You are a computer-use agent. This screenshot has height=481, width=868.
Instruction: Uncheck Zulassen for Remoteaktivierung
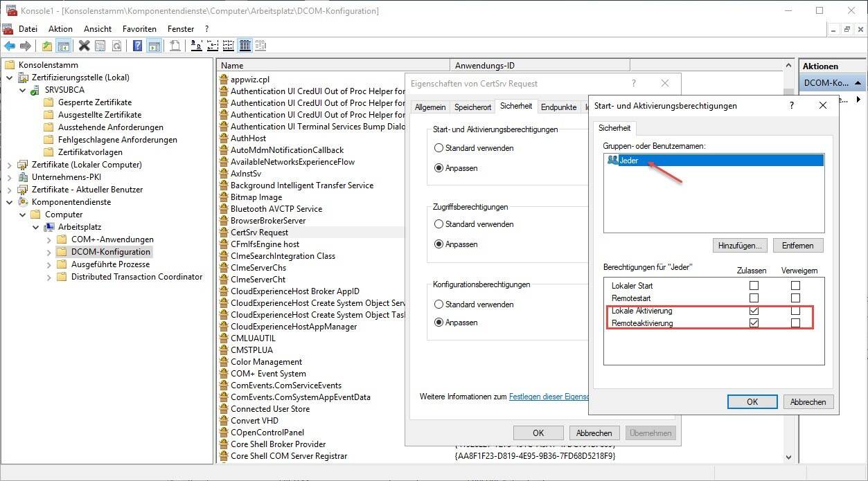pyautogui.click(x=754, y=323)
